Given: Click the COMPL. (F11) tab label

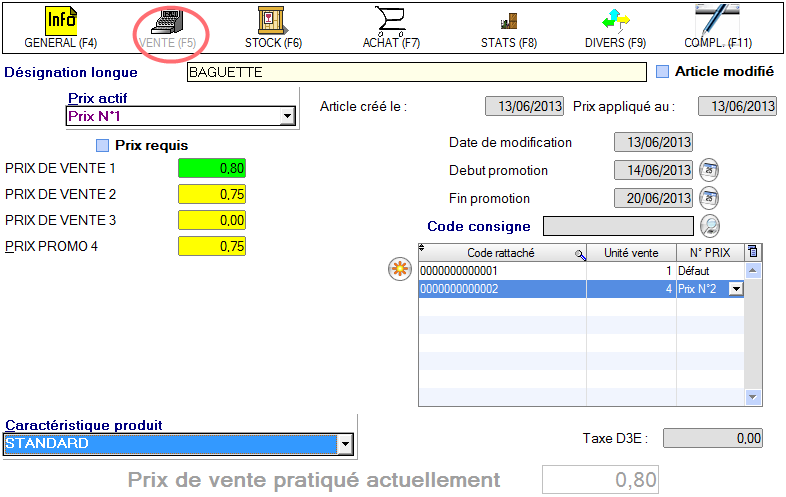Looking at the screenshot, I should point(718,43).
